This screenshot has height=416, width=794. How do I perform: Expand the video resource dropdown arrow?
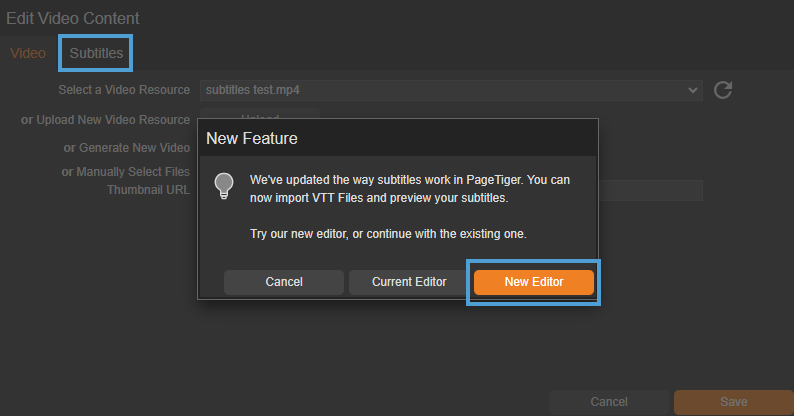(695, 90)
